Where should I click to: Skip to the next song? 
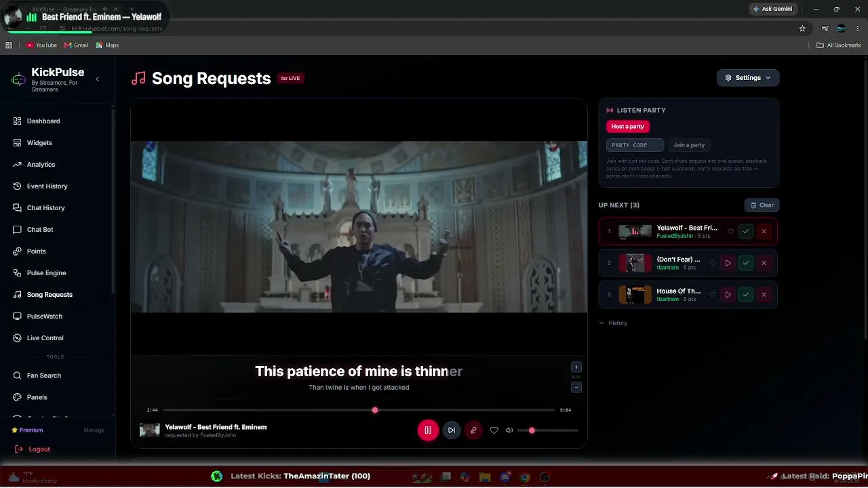(x=452, y=430)
